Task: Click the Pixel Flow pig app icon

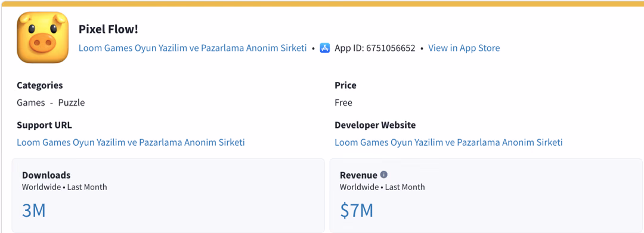Action: 42,37
